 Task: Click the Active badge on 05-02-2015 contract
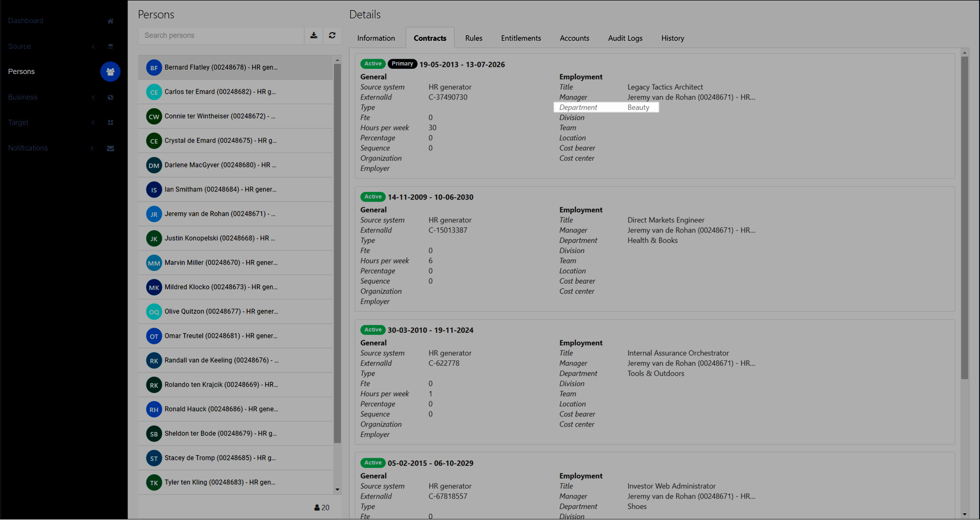373,463
